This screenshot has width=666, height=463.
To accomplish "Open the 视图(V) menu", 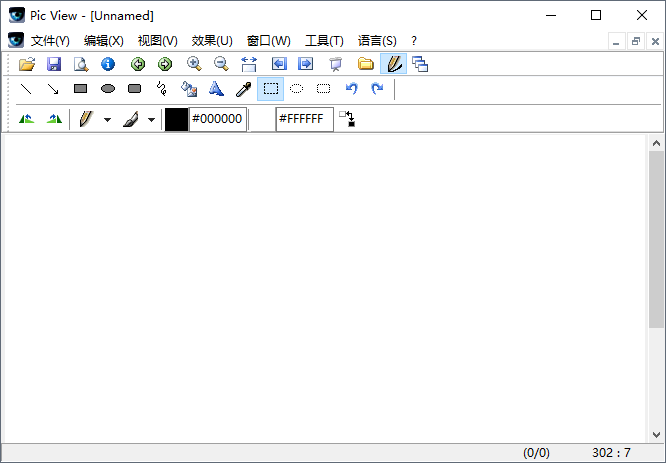I will [158, 41].
